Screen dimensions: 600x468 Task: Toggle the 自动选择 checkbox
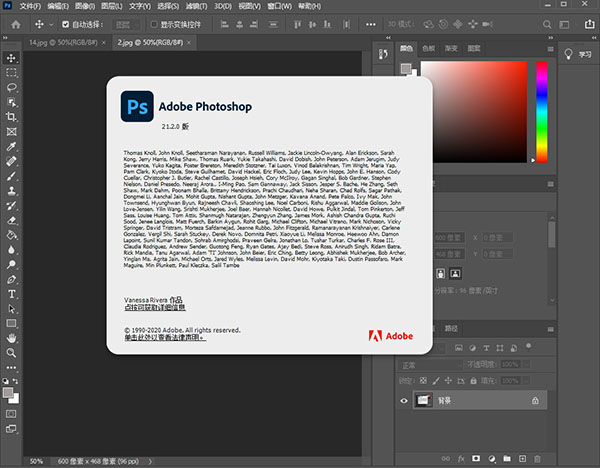(x=65, y=24)
